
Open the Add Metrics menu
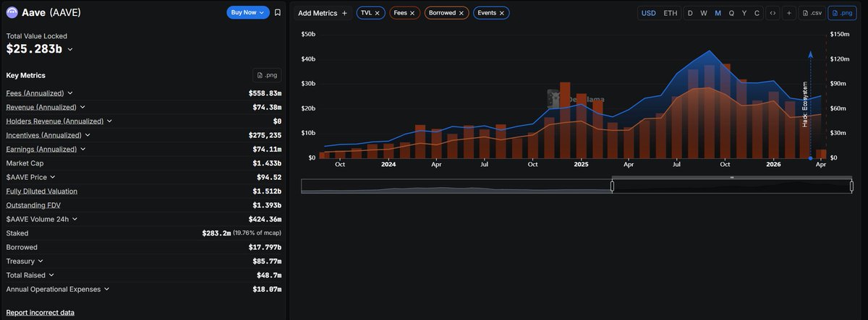[323, 13]
